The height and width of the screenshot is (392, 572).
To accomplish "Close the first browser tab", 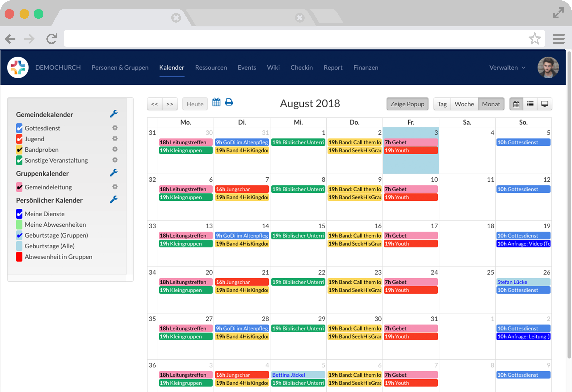I will tap(176, 18).
